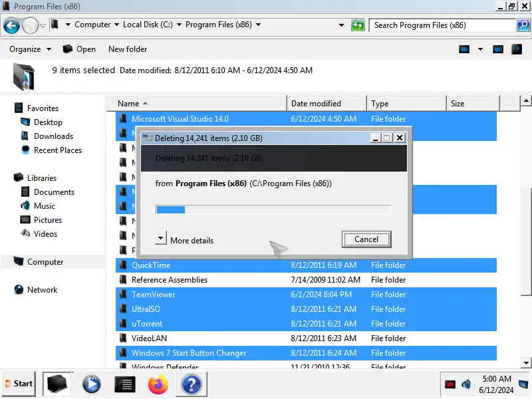The height and width of the screenshot is (399, 532).
Task: Open the Help icon in the toolbar
Action: click(x=517, y=49)
